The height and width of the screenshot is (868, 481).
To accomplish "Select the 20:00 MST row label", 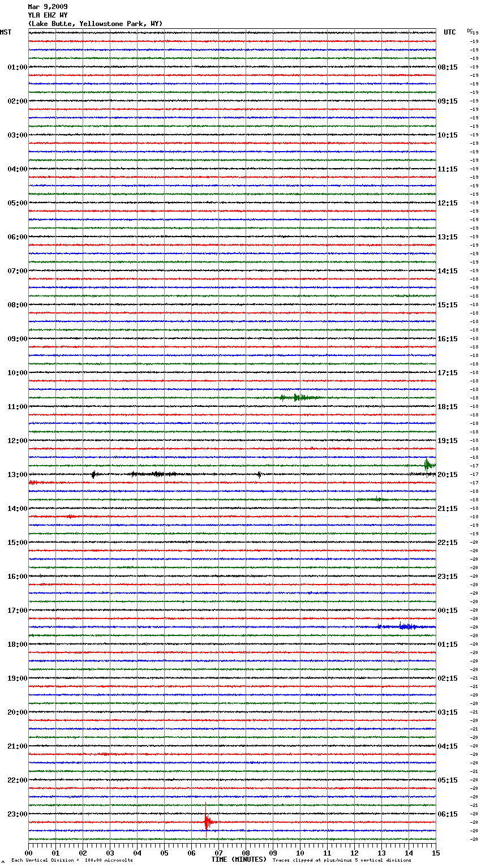I will coord(17,712).
